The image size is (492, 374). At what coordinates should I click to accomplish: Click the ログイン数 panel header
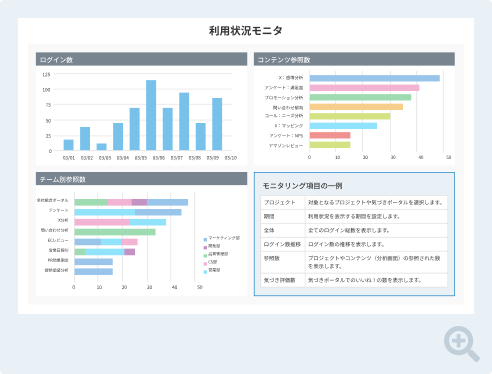[141, 59]
